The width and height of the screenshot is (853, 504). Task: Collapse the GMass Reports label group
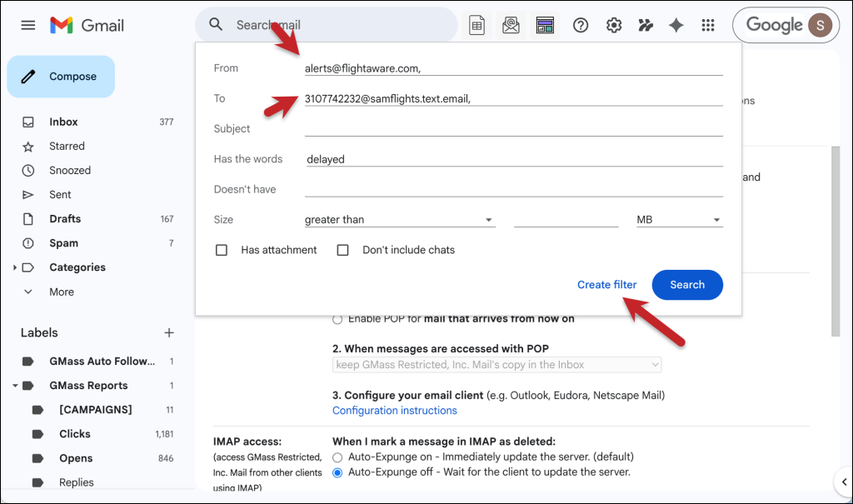point(13,385)
